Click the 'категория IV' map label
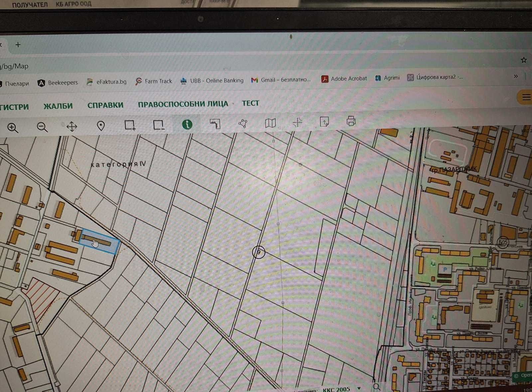This screenshot has height=392, width=532. pos(118,164)
